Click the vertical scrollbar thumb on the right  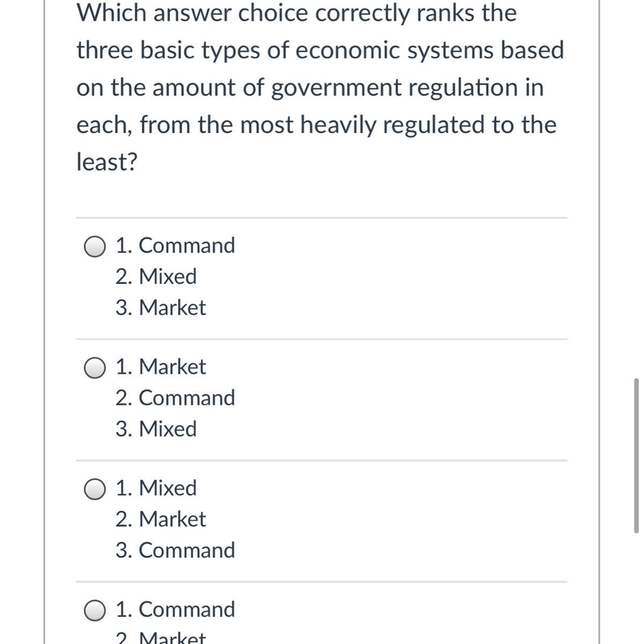click(x=636, y=455)
